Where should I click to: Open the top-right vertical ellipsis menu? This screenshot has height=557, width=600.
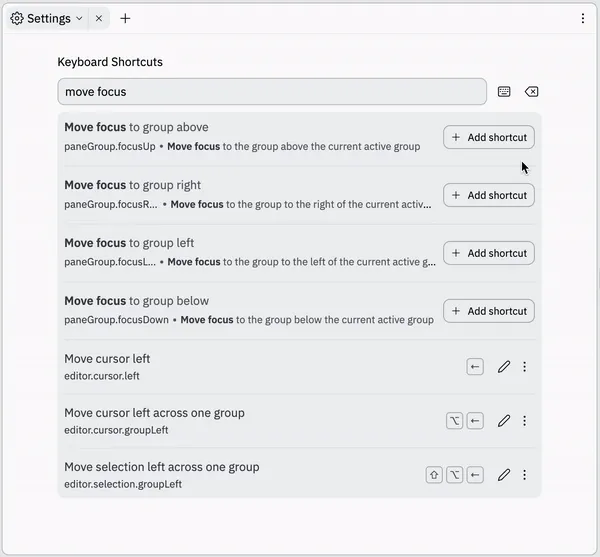click(x=583, y=18)
